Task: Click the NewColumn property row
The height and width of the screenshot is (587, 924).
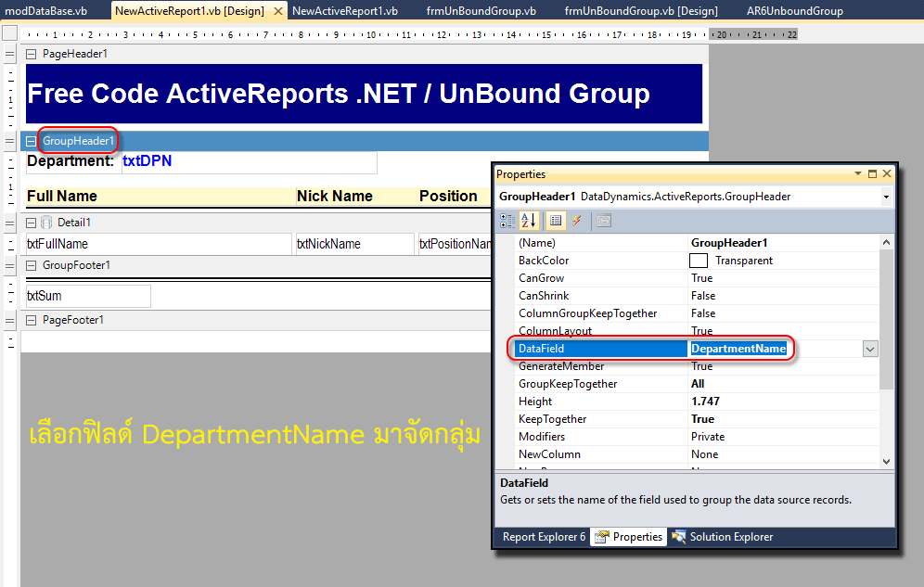Action: coord(696,454)
